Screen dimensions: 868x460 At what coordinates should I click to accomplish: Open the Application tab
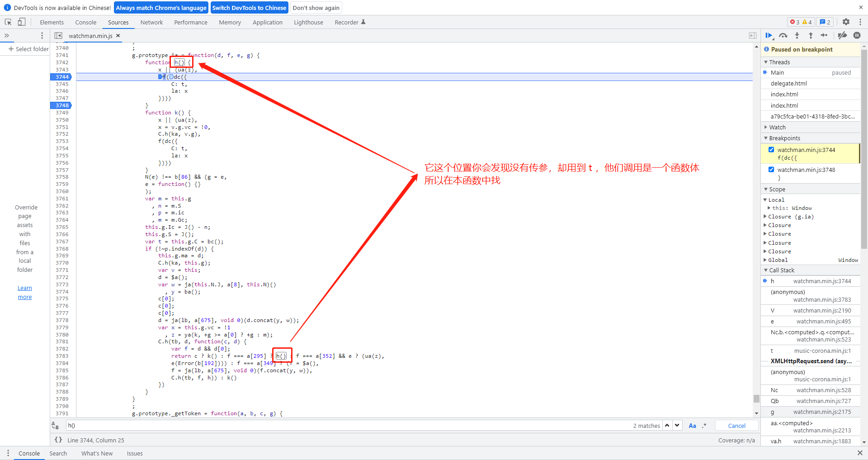(x=267, y=22)
